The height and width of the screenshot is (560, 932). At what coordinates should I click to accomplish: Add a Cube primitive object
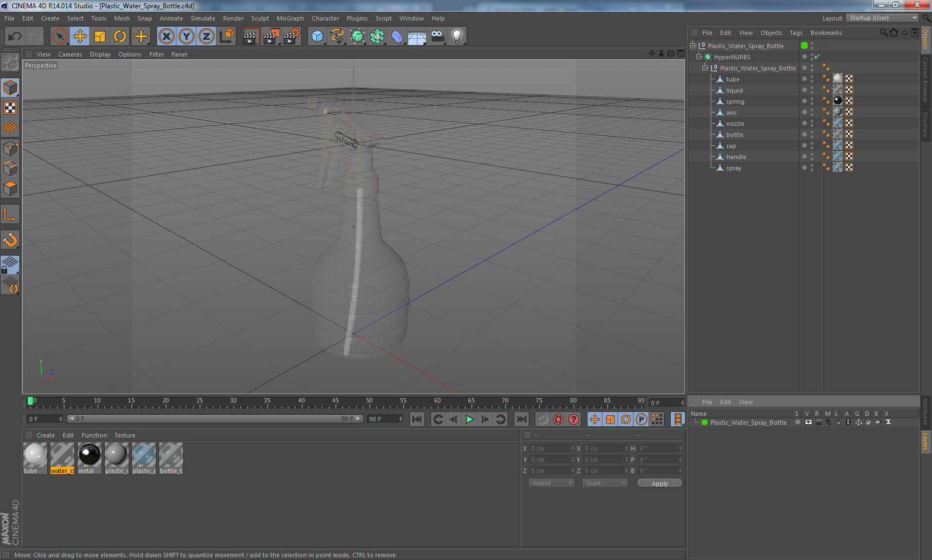tap(317, 37)
